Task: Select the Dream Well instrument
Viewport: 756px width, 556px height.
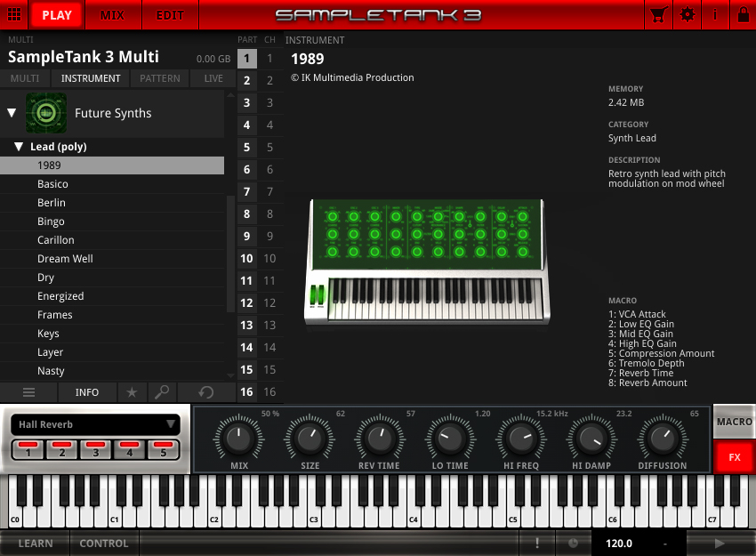Action: coord(112,259)
